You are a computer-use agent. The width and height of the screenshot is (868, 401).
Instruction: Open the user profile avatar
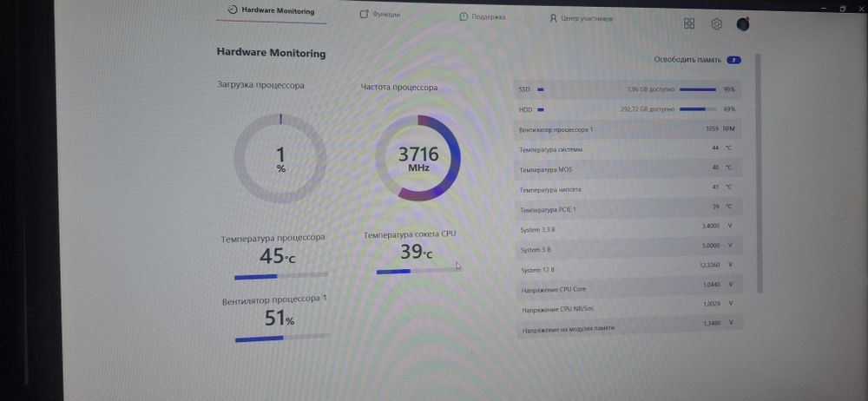pyautogui.click(x=743, y=24)
